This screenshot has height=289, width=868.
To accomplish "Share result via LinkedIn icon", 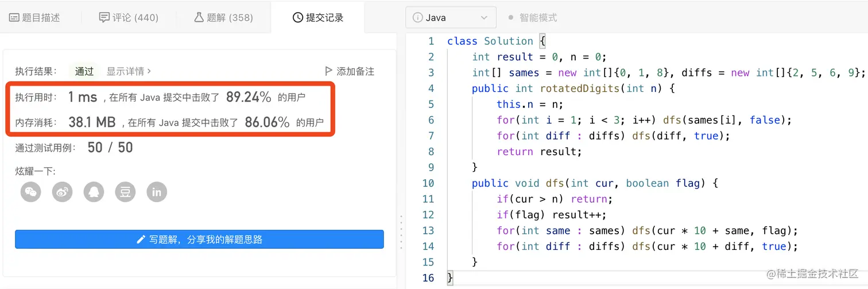I will (157, 192).
